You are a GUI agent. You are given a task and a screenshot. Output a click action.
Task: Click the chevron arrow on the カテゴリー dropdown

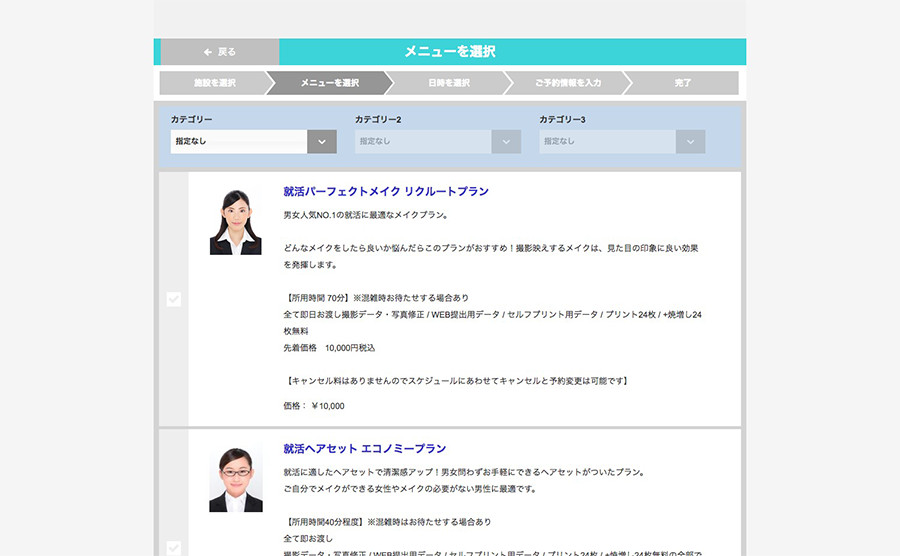coord(322,142)
